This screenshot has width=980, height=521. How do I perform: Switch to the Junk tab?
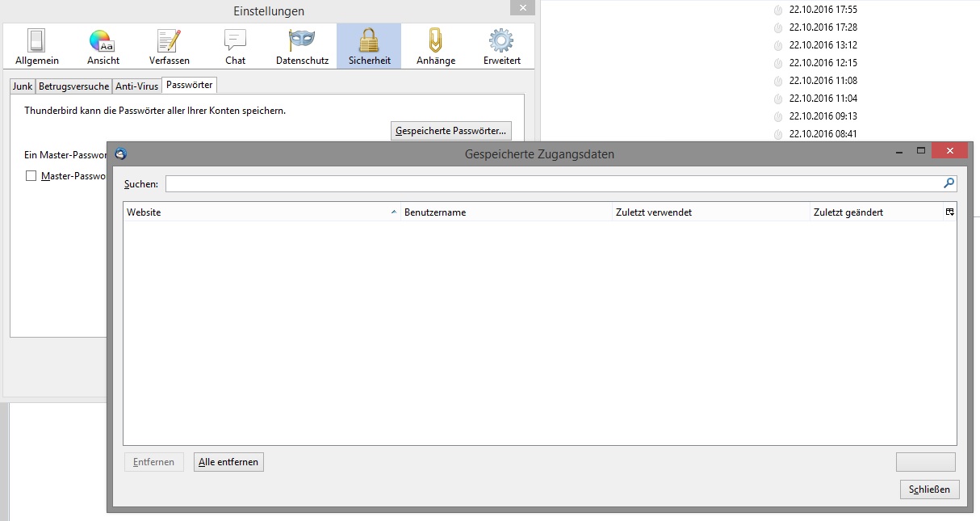[x=23, y=86]
